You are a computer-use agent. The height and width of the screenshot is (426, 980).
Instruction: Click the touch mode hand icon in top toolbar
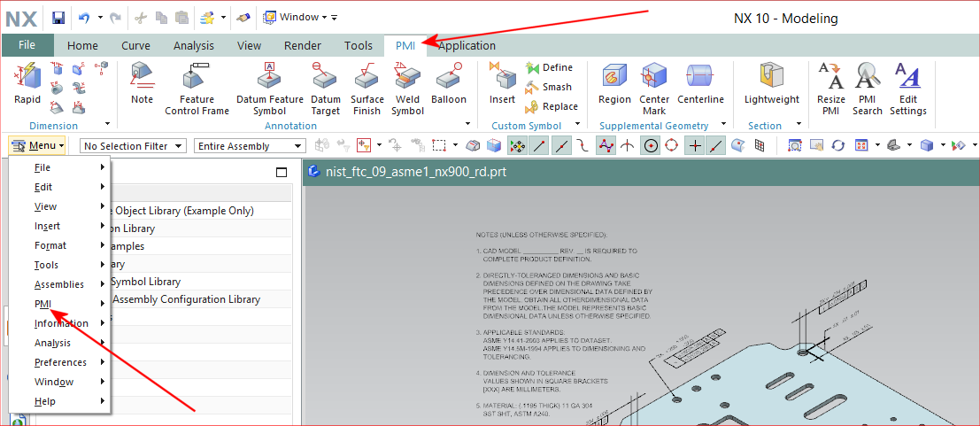(243, 18)
